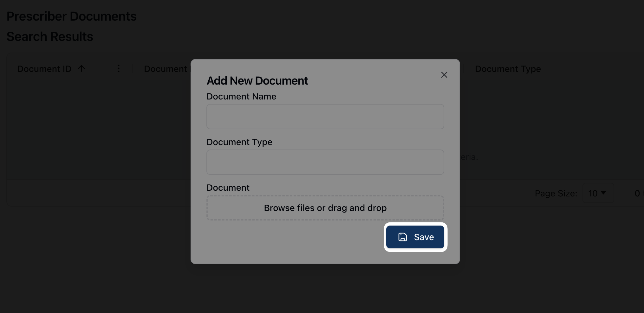
Task: Expand the Page Size dropdown arrow
Action: click(603, 193)
